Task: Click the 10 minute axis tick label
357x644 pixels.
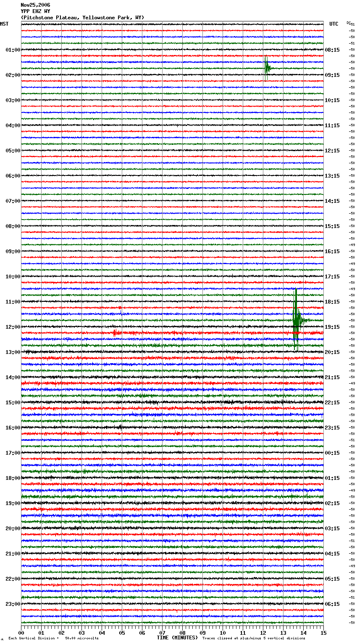Action: pyautogui.click(x=223, y=633)
